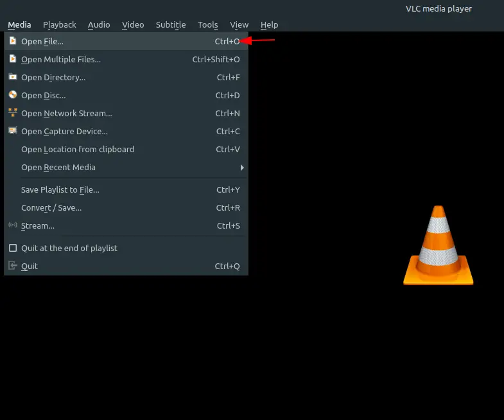Viewport: 504px width, 420px height.
Task: Click the Open Network Stream icon
Action: (13, 112)
